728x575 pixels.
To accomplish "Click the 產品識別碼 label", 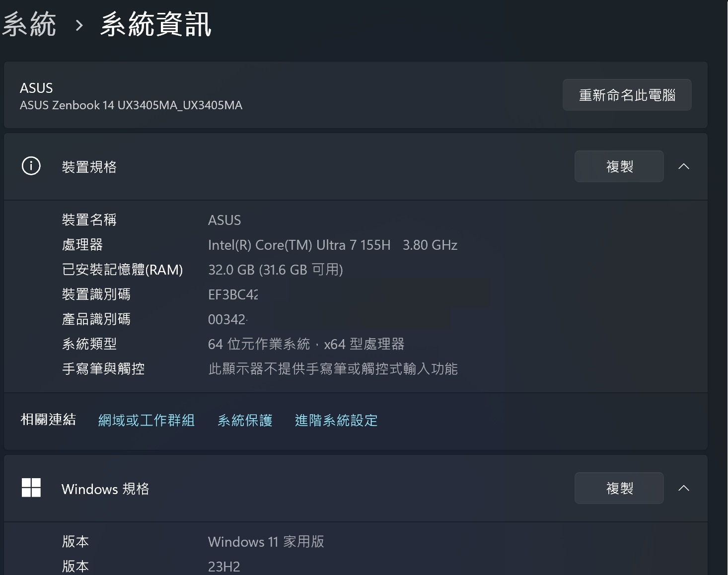I will pyautogui.click(x=96, y=319).
